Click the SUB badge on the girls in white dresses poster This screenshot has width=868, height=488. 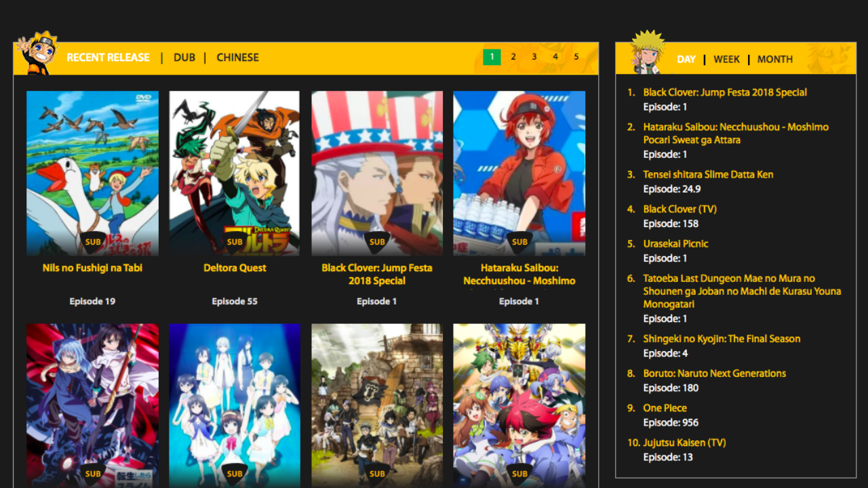(x=235, y=474)
